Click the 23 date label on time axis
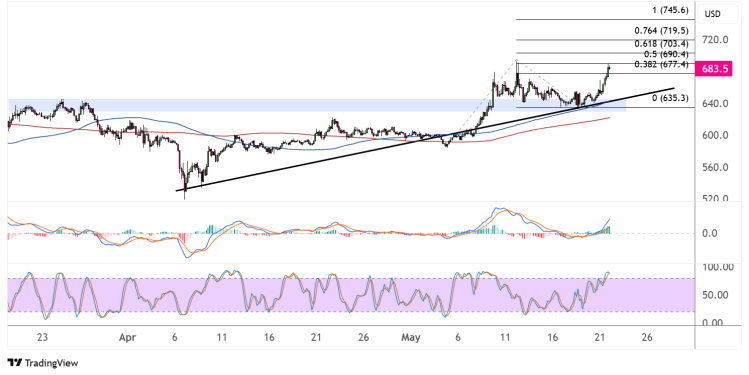This screenshot has width=749, height=375. coord(43,337)
